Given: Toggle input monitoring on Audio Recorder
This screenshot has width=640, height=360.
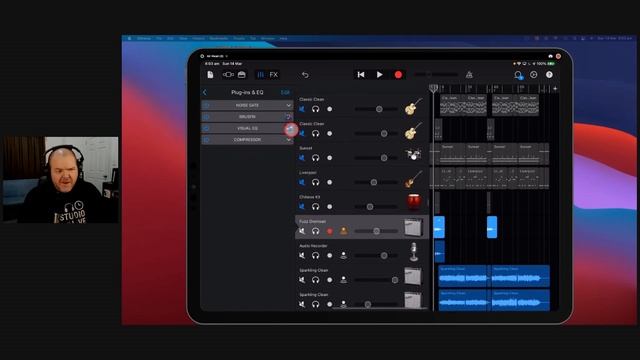Looking at the screenshot, I should 344,256.
